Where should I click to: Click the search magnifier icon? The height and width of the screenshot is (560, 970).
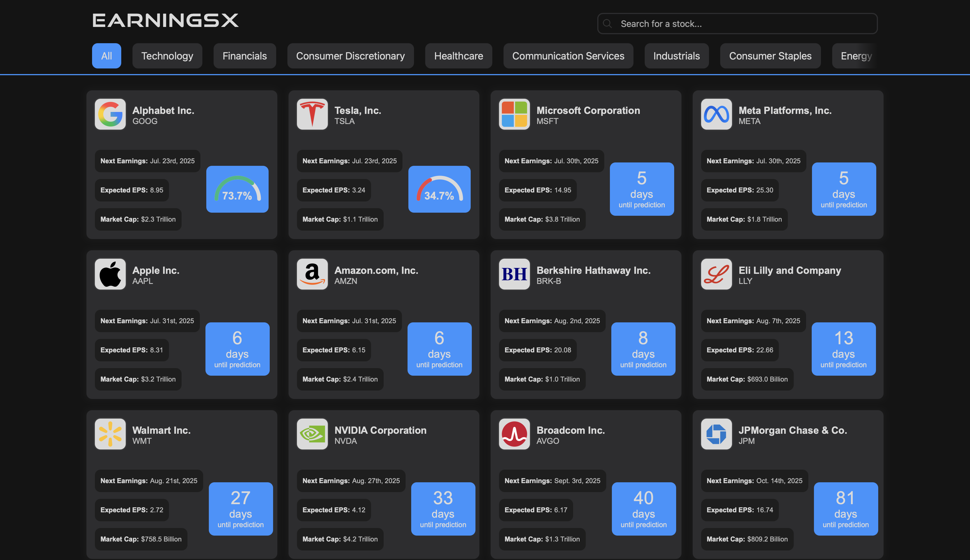607,24
